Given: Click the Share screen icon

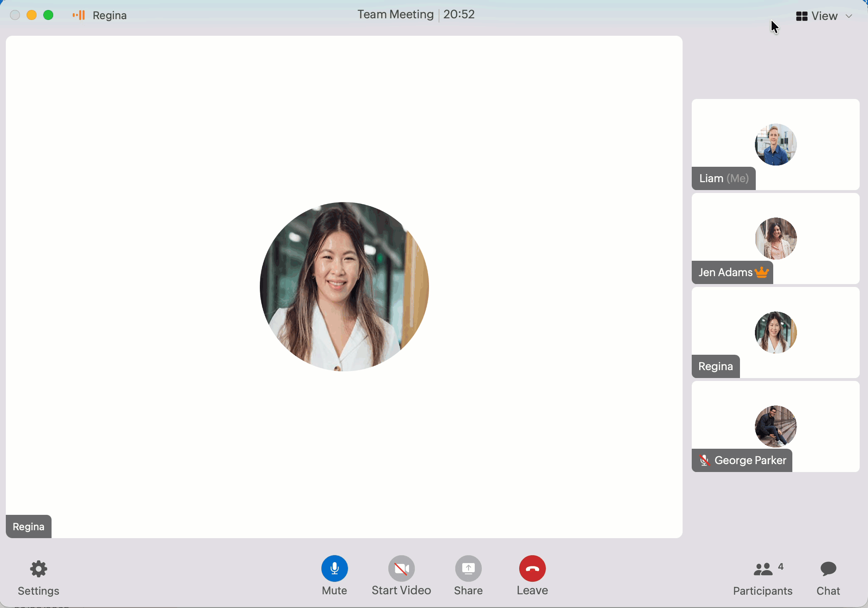Looking at the screenshot, I should tap(468, 568).
